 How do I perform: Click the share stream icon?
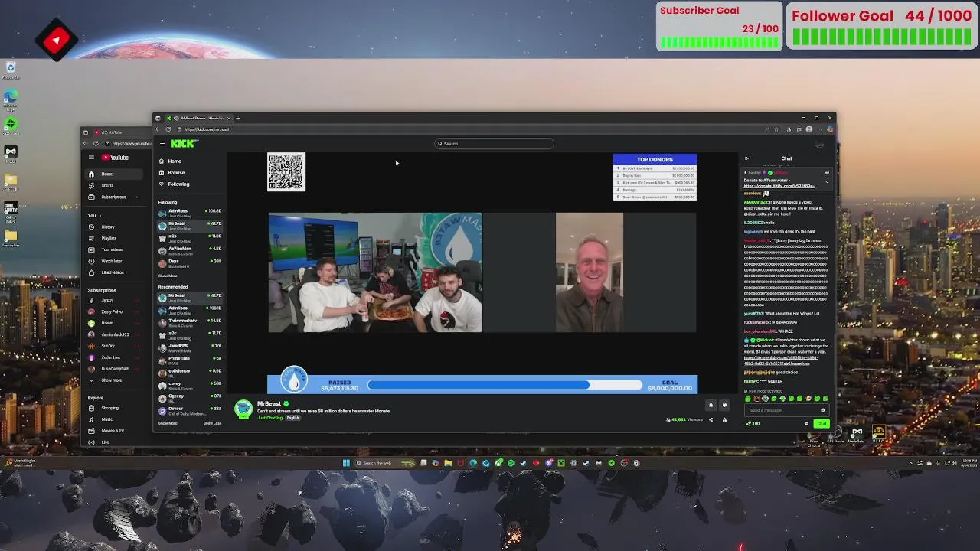[710, 419]
